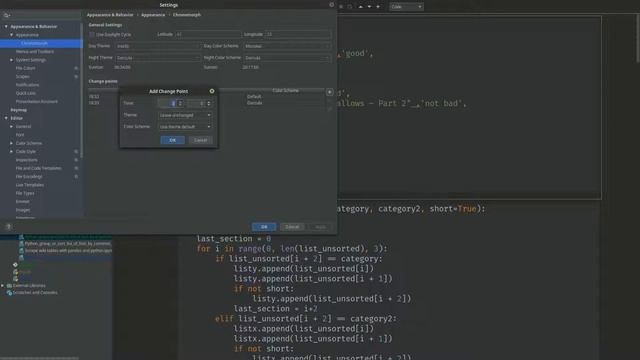Cancel the Add Change Point dialog
The height and width of the screenshot is (360, 640).
[x=200, y=140]
